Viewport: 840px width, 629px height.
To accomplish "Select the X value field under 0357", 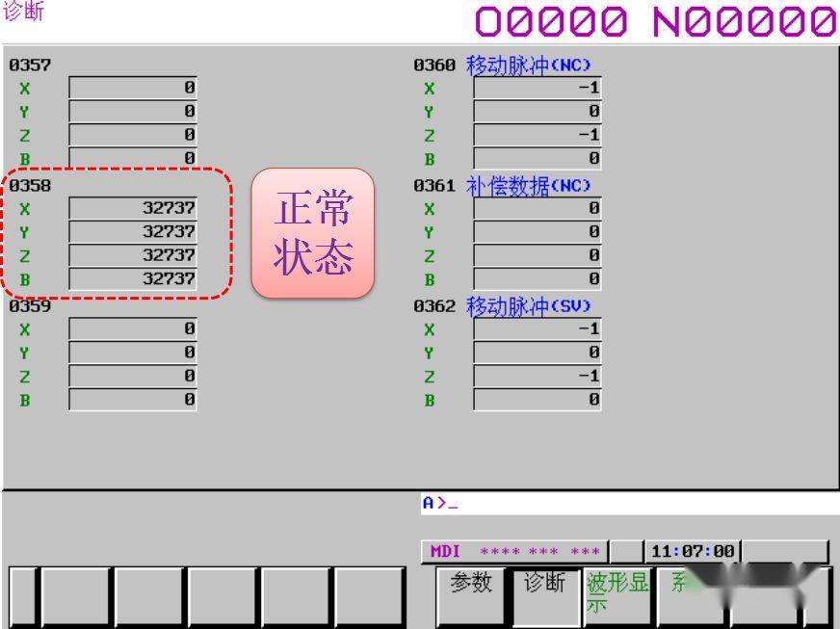I will coord(132,87).
